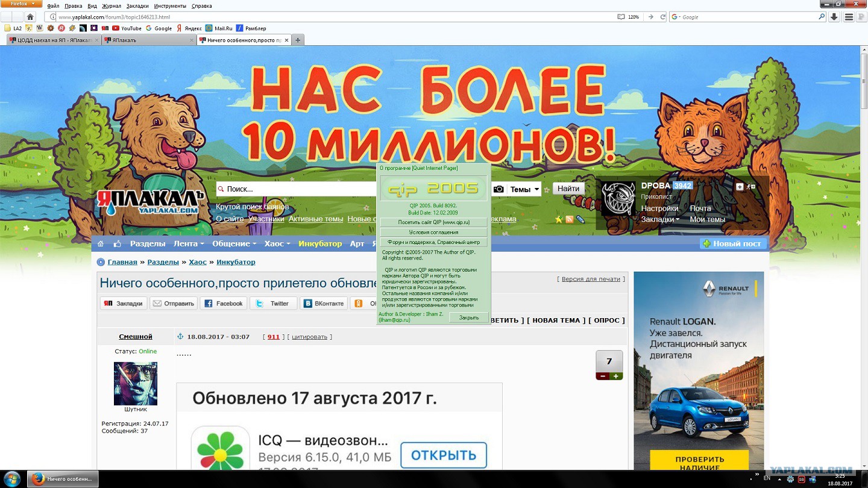Open Google search engine selector dropdown
Screen dimensions: 868x488
tap(676, 17)
